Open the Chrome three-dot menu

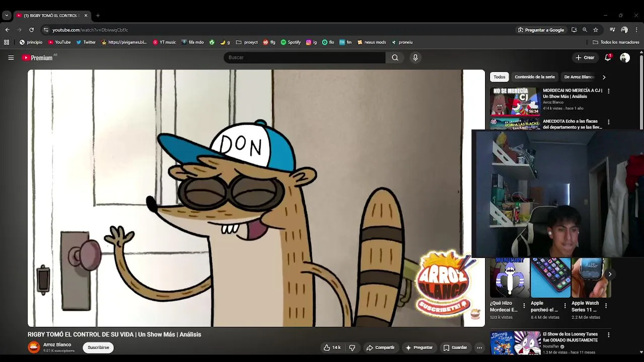click(x=636, y=30)
